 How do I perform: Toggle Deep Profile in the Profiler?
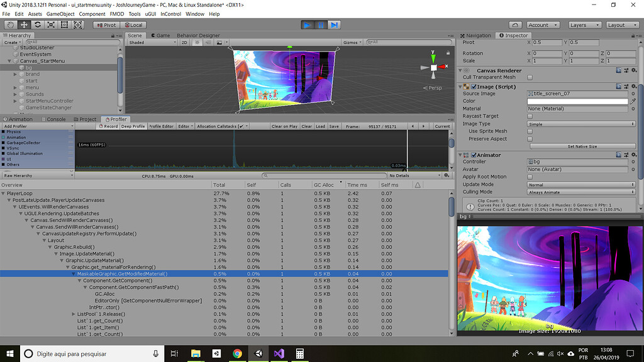(x=132, y=126)
